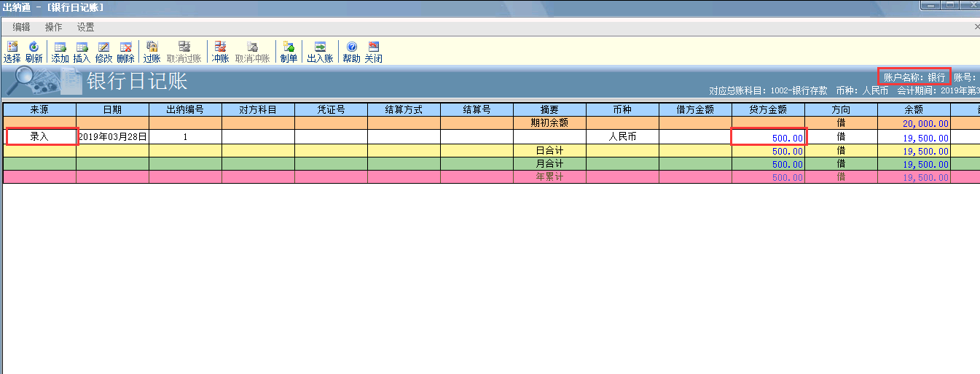Add a new entry with 添加
This screenshot has height=374, width=980.
tap(60, 52)
